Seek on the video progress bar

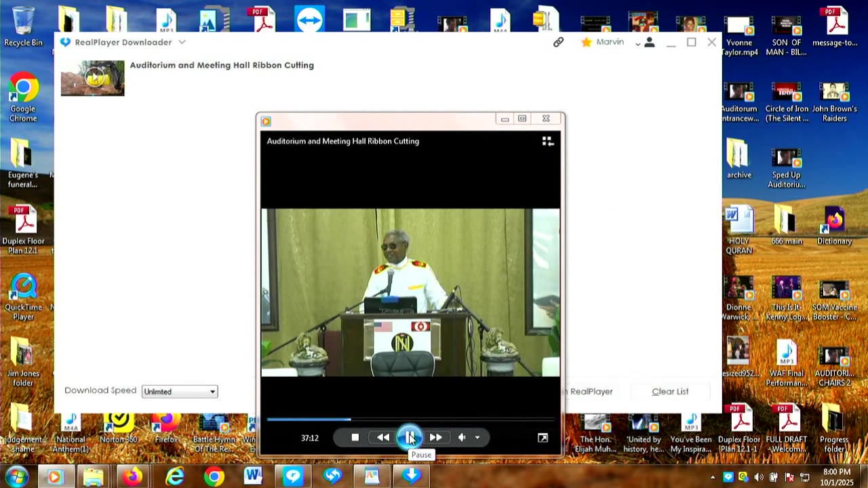(x=410, y=420)
